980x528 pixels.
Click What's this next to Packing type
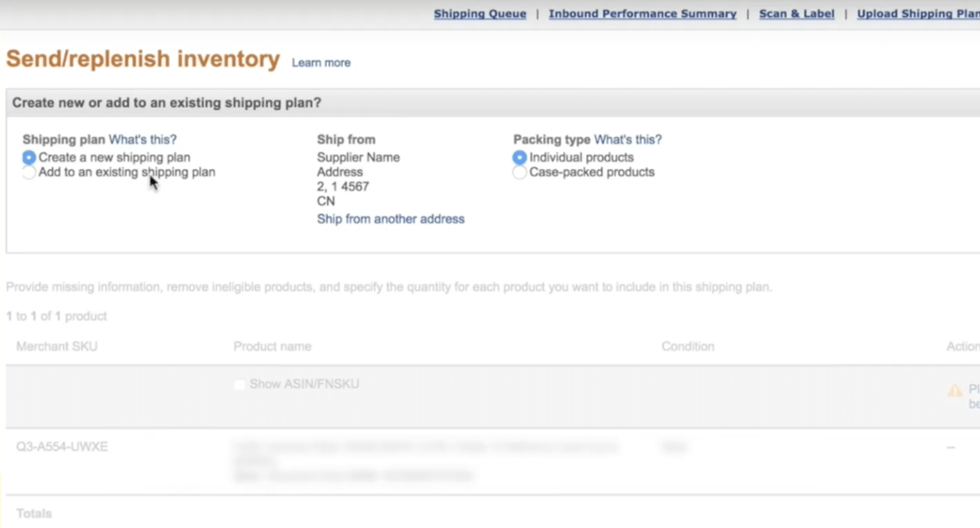click(x=628, y=139)
